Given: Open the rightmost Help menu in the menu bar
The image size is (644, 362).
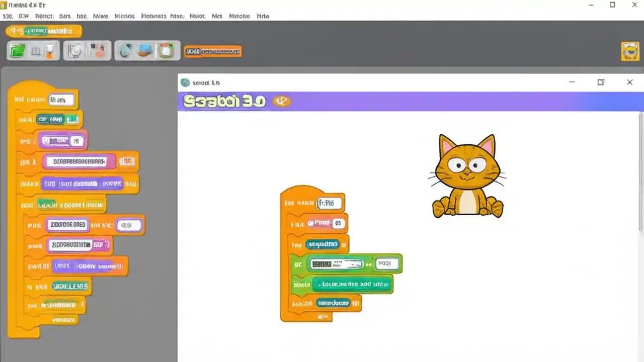Looking at the screenshot, I should point(263,16).
